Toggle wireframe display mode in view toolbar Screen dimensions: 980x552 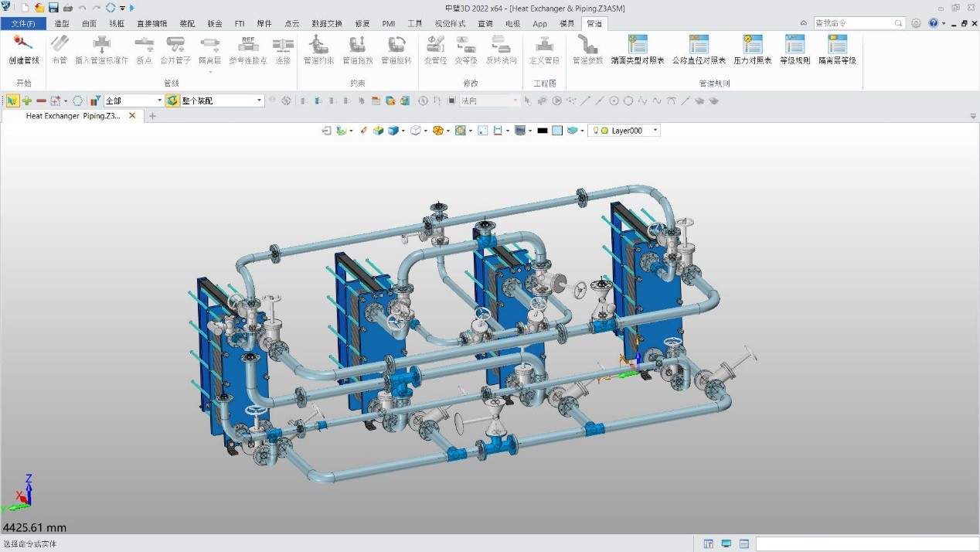click(x=416, y=130)
